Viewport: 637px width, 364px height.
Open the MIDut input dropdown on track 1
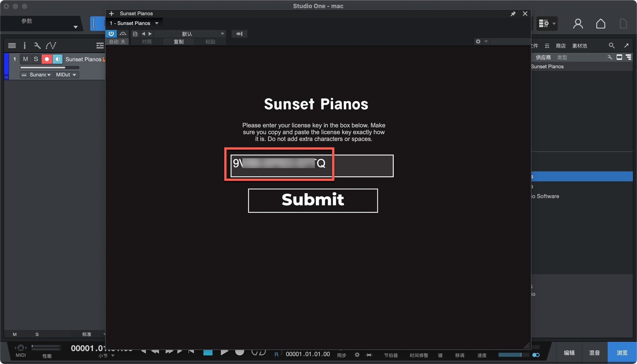point(66,75)
